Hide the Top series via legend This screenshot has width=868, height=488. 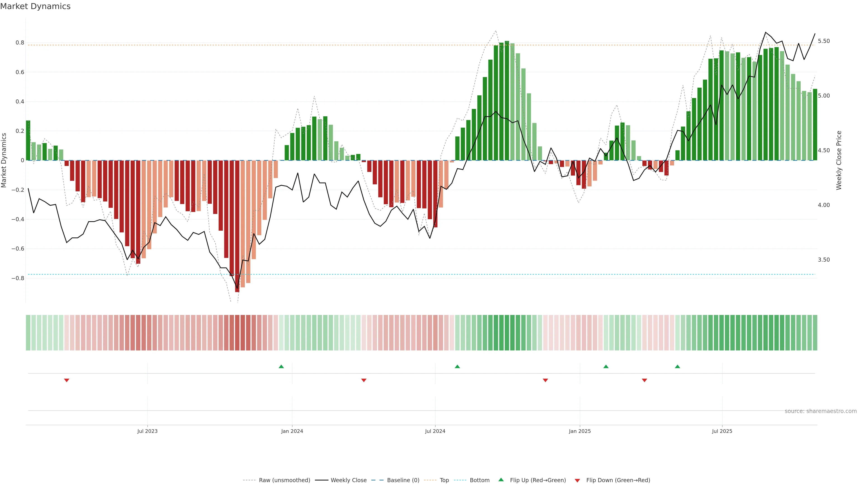[444, 480]
